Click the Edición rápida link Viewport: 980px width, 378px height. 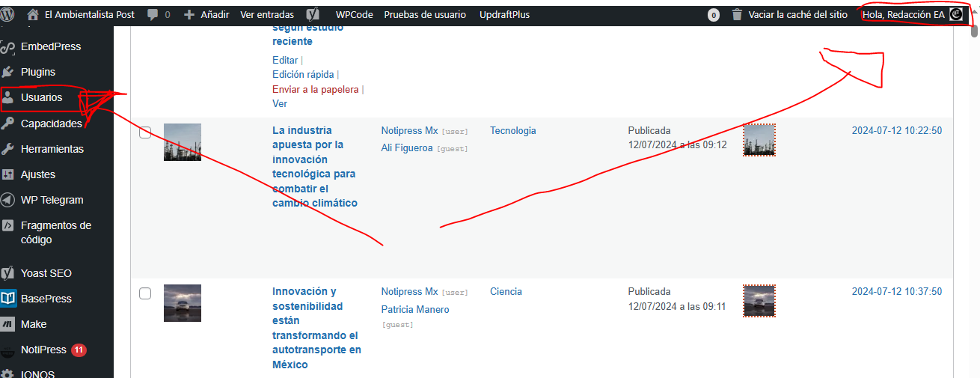303,74
